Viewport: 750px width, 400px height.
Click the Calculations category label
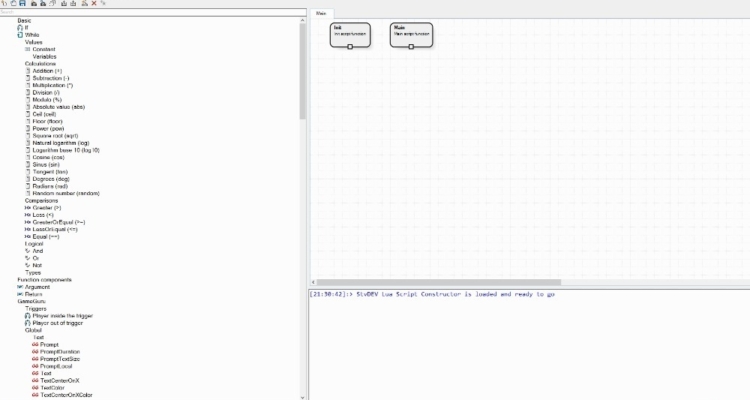40,64
